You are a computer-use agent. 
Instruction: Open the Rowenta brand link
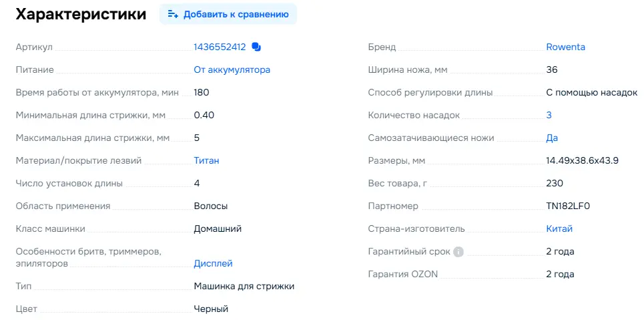pyautogui.click(x=565, y=47)
